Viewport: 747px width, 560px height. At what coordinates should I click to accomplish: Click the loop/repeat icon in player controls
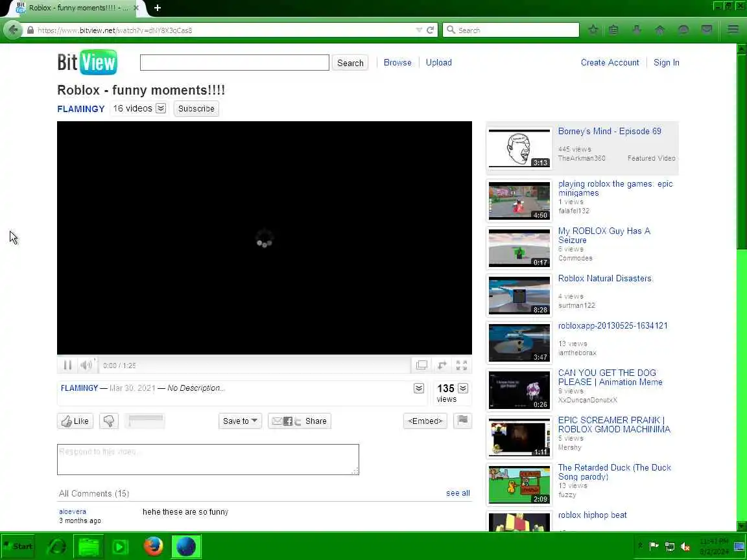(442, 366)
